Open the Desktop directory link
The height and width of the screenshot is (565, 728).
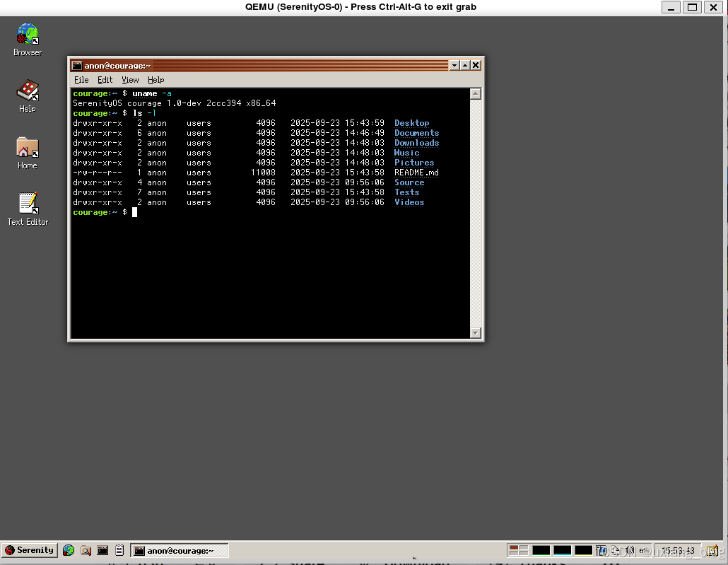point(412,123)
